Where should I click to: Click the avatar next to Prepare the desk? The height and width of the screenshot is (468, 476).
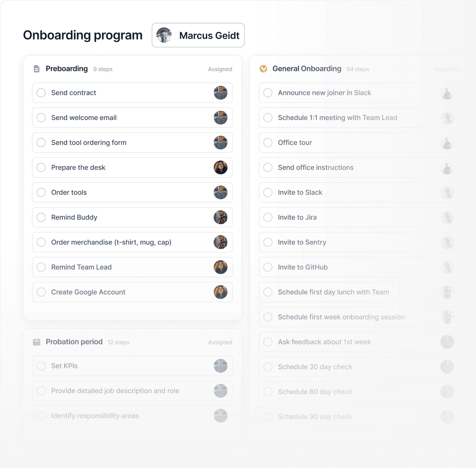220,168
